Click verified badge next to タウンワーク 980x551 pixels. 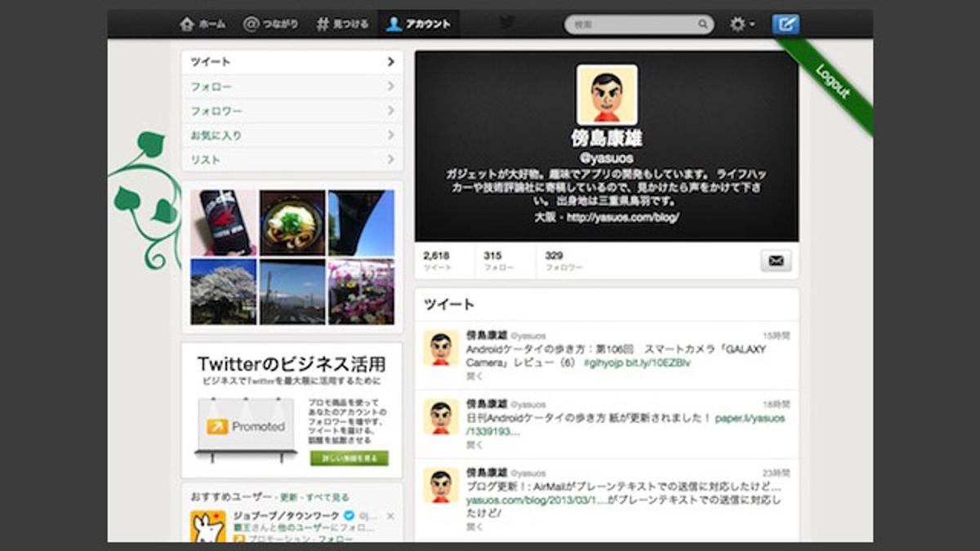coord(349,516)
